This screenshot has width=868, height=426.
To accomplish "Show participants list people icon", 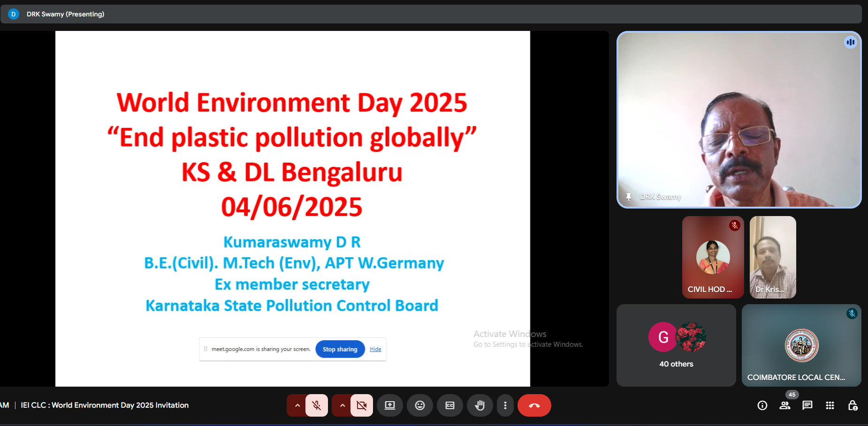I will coord(785,405).
